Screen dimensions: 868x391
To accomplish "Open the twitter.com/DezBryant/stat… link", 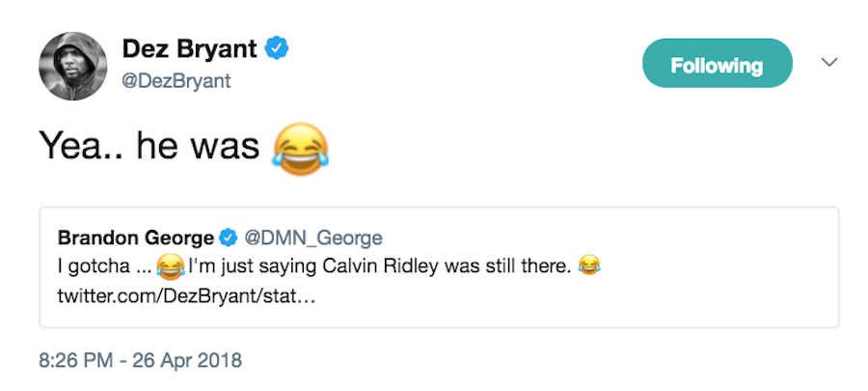I will tap(186, 293).
